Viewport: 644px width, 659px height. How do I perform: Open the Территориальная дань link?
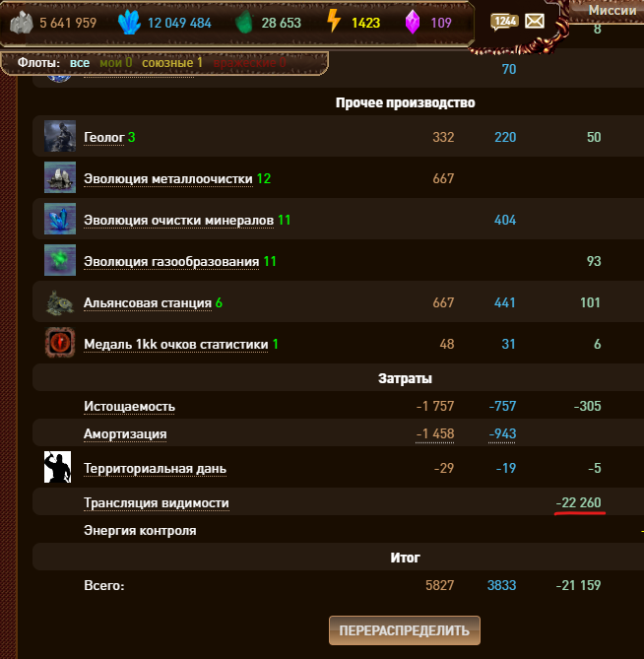click(x=155, y=468)
